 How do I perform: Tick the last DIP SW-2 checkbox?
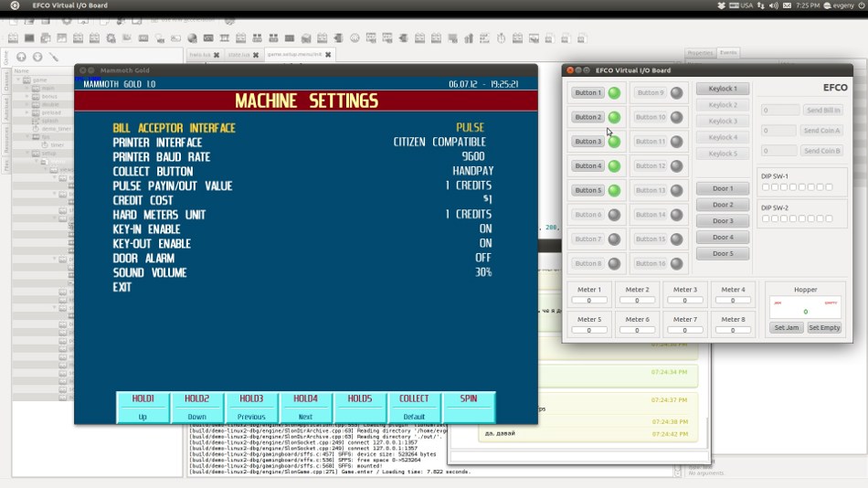pyautogui.click(x=829, y=218)
